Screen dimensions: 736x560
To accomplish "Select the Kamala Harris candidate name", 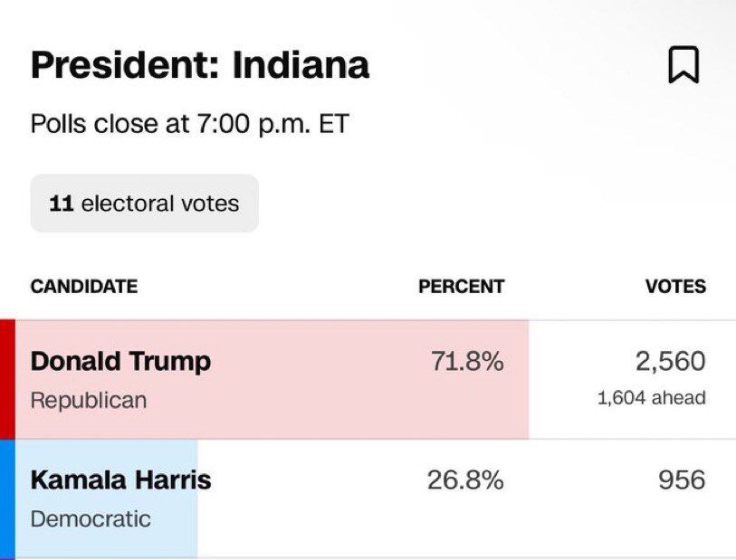I will click(x=120, y=479).
